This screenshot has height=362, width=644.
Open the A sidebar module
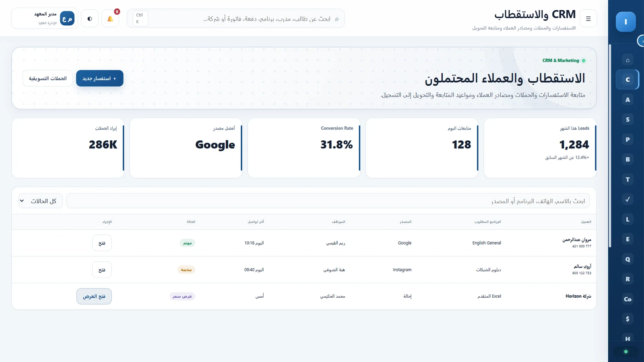pyautogui.click(x=627, y=100)
